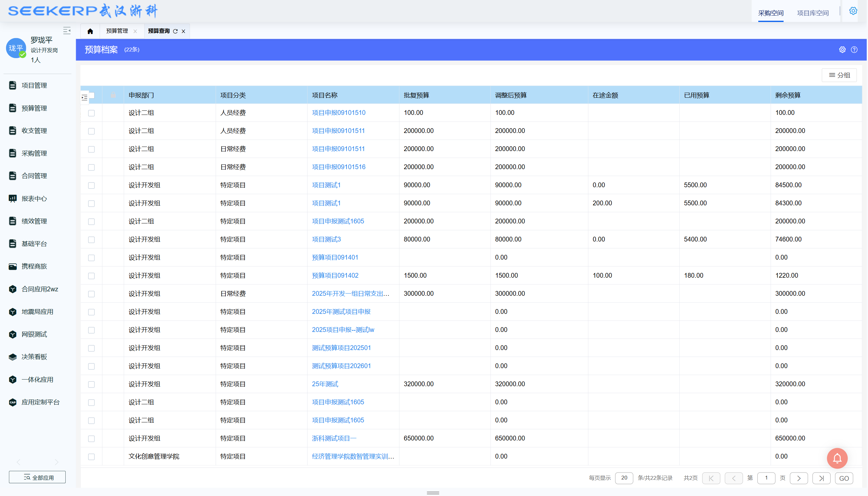Image resolution: width=868 pixels, height=496 pixels.
Task: Click the page number input field
Action: [766, 478]
